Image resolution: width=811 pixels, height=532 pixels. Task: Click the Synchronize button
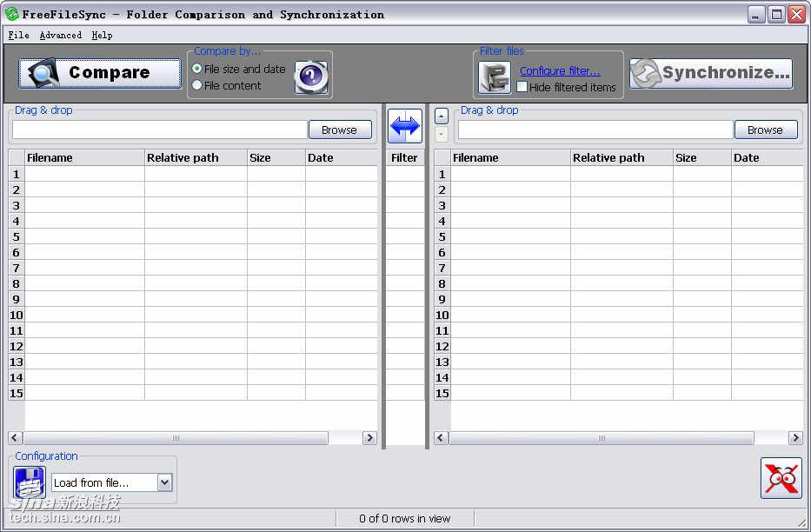tap(711, 73)
